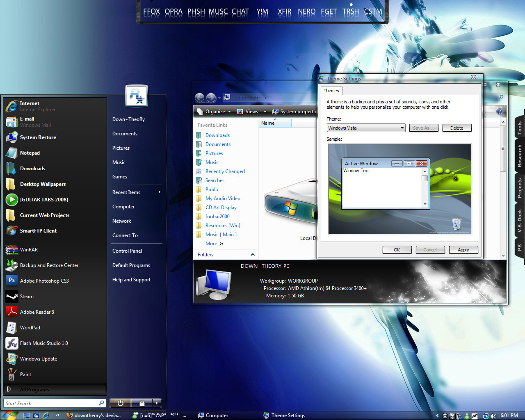Open [GUITAR TABS 2008] playlist entry
525x420 pixels.
(x=55, y=200)
